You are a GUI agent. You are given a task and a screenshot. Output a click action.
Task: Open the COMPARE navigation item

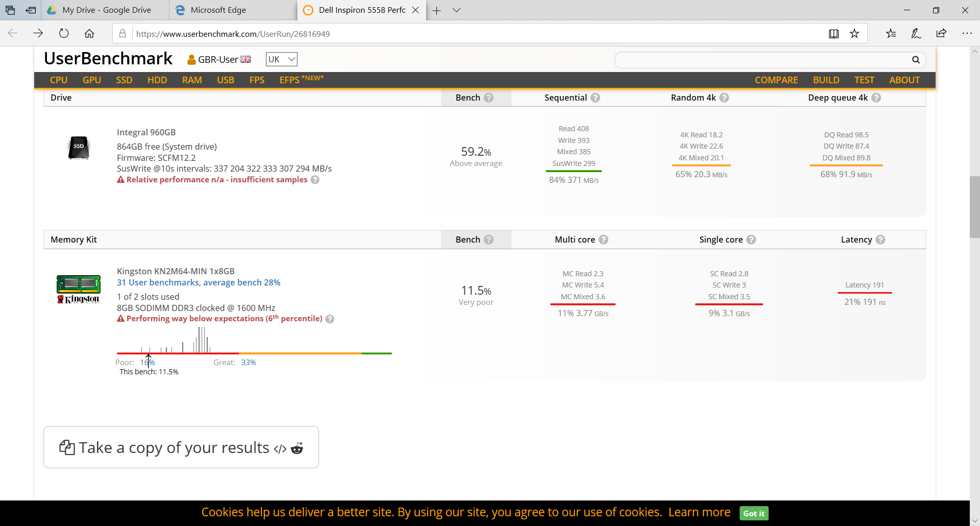(776, 80)
